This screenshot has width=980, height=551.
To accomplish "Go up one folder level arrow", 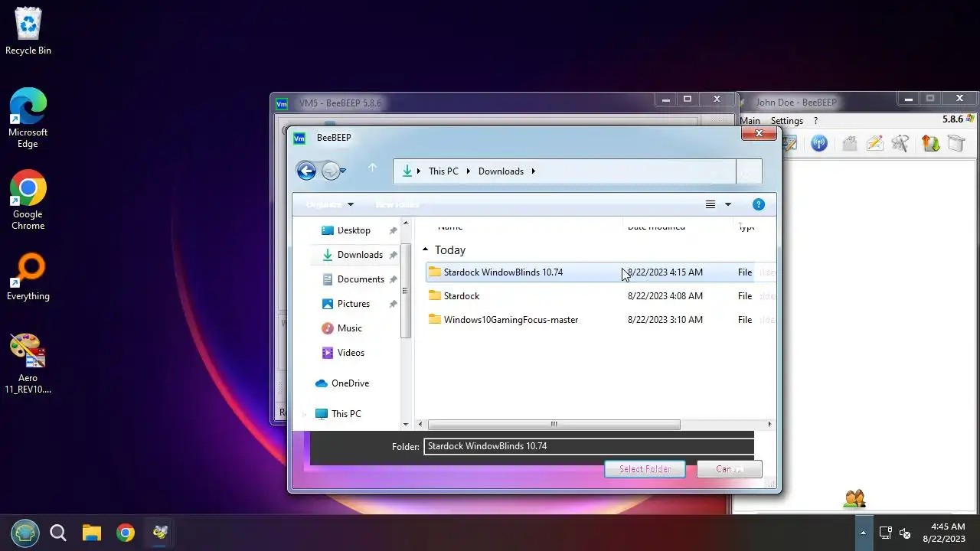I will [372, 168].
